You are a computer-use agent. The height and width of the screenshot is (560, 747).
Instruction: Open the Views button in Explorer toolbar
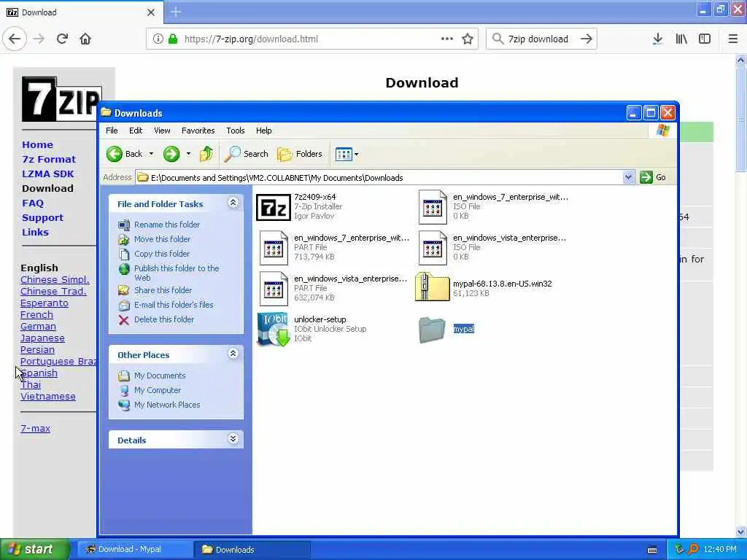tap(343, 154)
